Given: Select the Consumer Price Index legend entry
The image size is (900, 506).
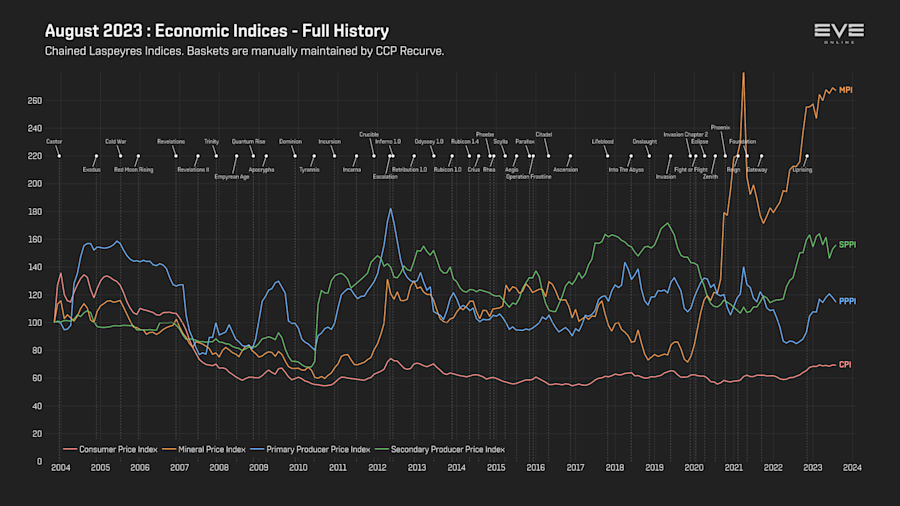Looking at the screenshot, I should (x=110, y=449).
